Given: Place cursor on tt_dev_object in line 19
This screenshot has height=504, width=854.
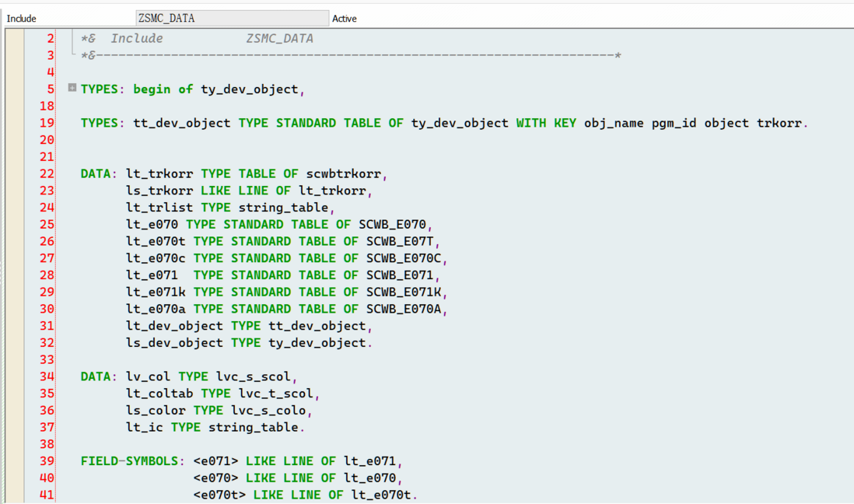Looking at the screenshot, I should click(182, 123).
